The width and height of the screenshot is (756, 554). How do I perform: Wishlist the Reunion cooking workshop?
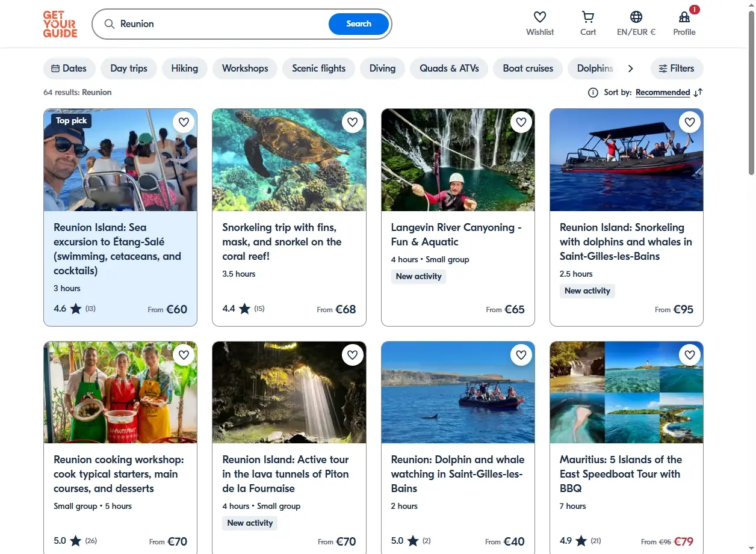coord(184,355)
